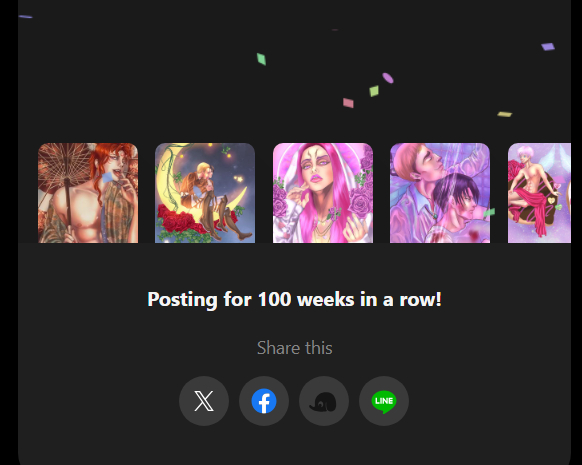582x465 pixels.
Task: Open the red-haired figure with umbrella artwork
Action: coord(88,193)
